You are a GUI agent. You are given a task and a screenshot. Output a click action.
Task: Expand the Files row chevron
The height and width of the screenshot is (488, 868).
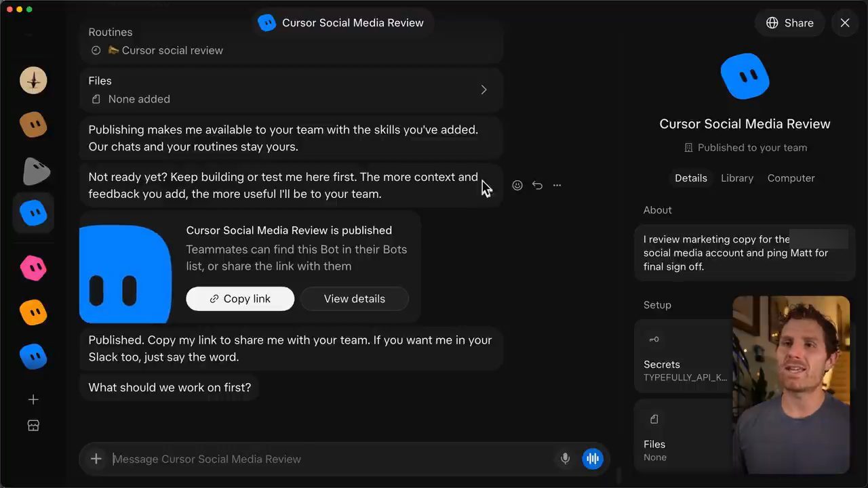pyautogui.click(x=484, y=89)
